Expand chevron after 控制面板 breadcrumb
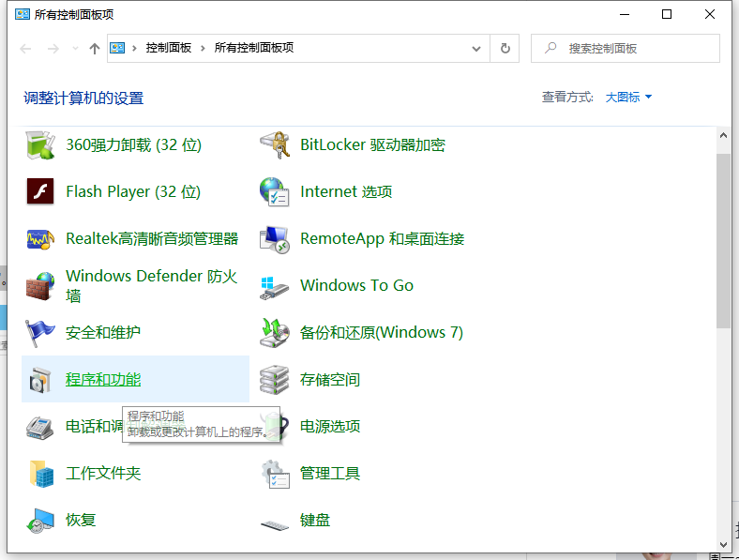 [x=203, y=48]
